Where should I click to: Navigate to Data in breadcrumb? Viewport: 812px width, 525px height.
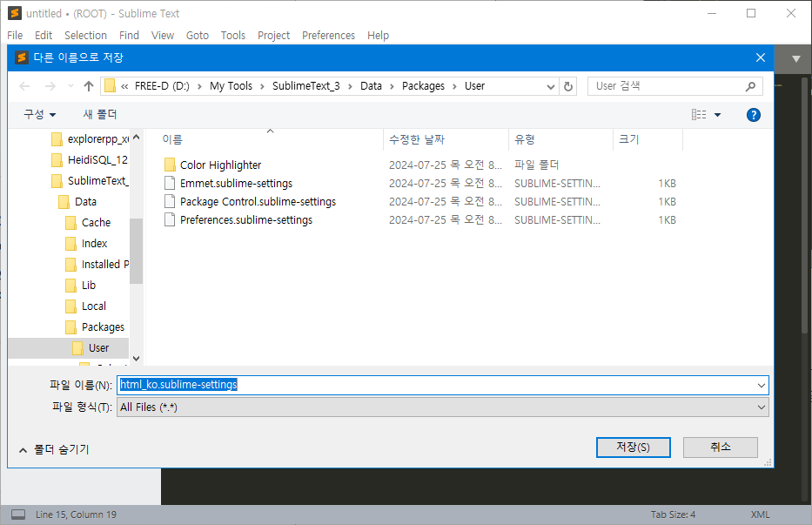[372, 86]
